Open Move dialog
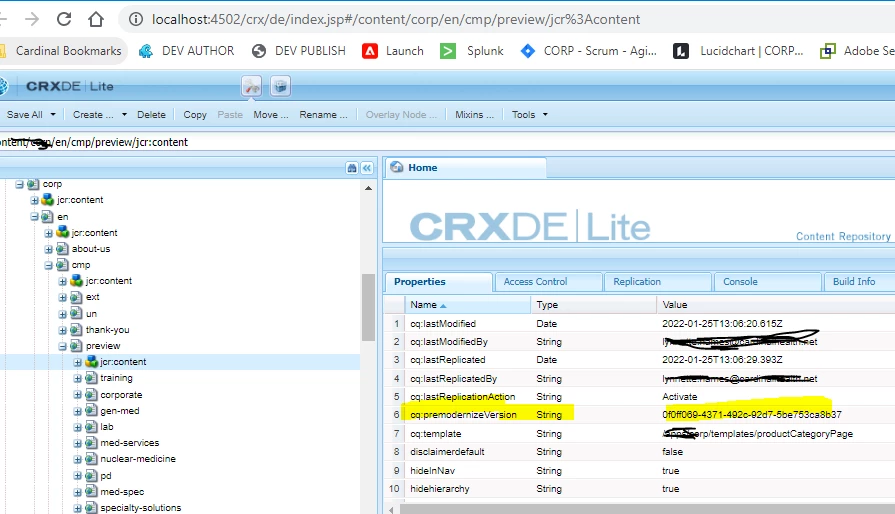The width and height of the screenshot is (895, 514). click(271, 115)
